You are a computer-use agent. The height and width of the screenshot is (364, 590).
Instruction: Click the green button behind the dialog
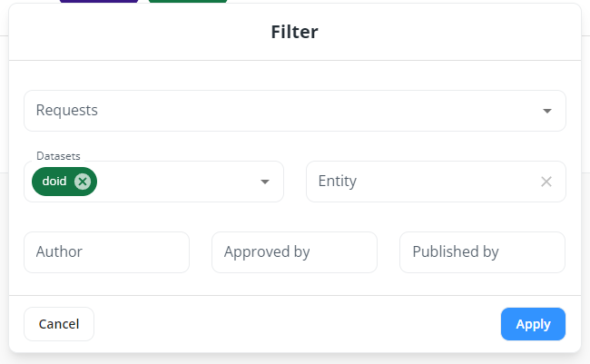click(187, 1)
